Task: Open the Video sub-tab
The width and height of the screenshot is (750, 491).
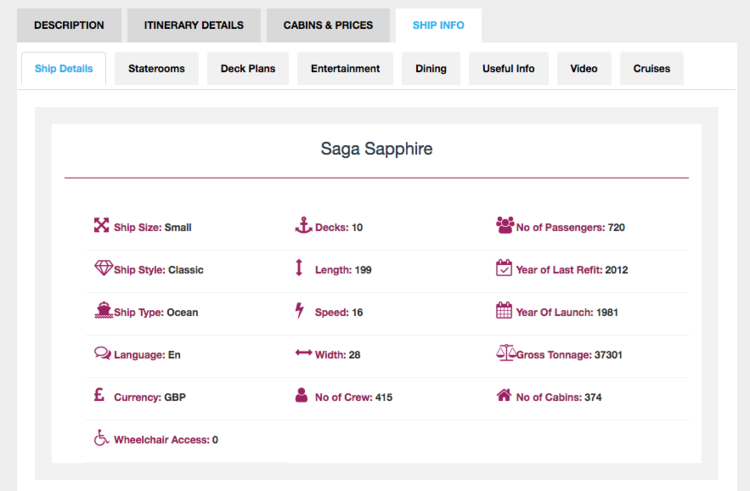Action: (x=584, y=68)
